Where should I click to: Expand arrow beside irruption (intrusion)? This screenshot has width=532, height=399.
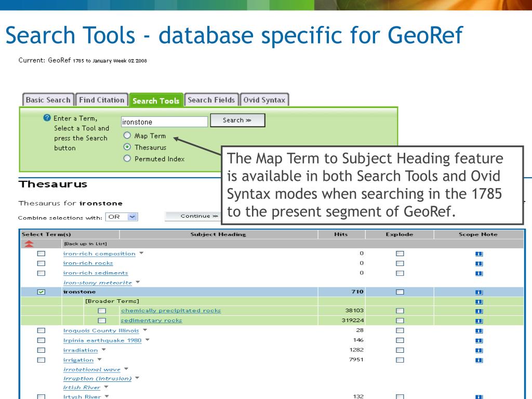[137, 377]
